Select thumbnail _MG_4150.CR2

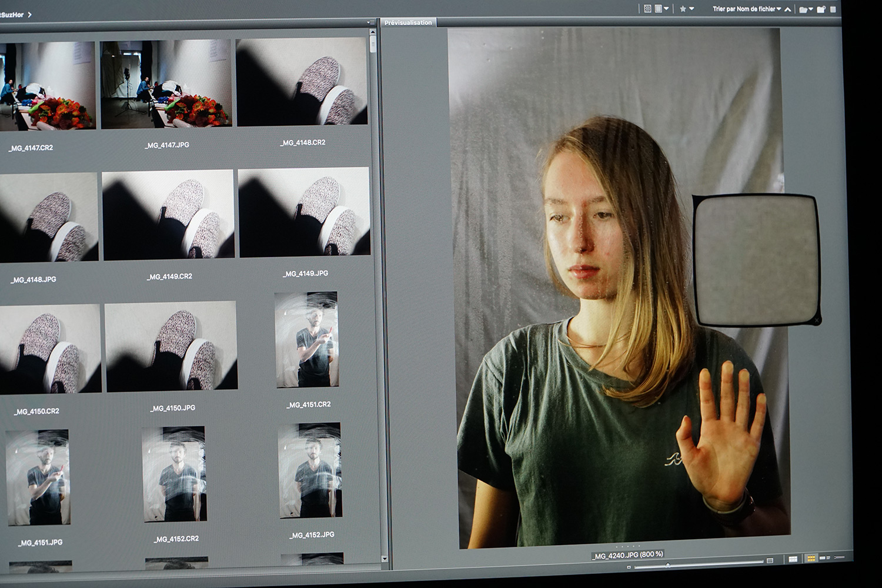(x=50, y=349)
